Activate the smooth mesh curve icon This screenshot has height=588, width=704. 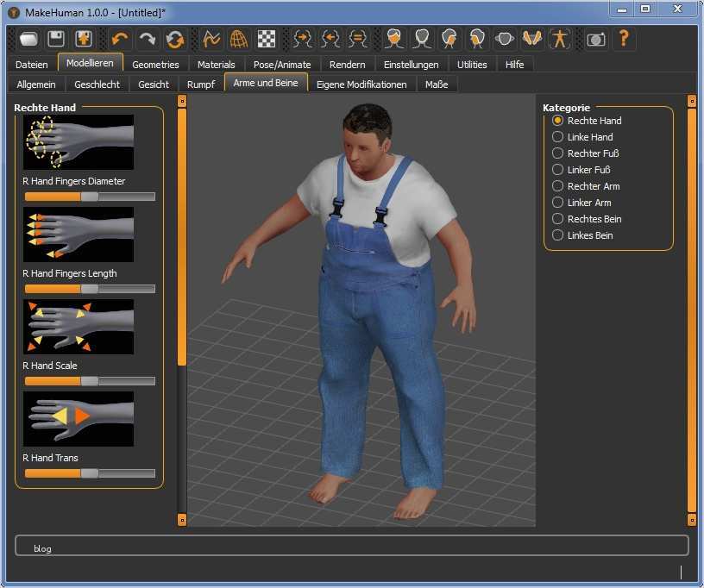211,38
